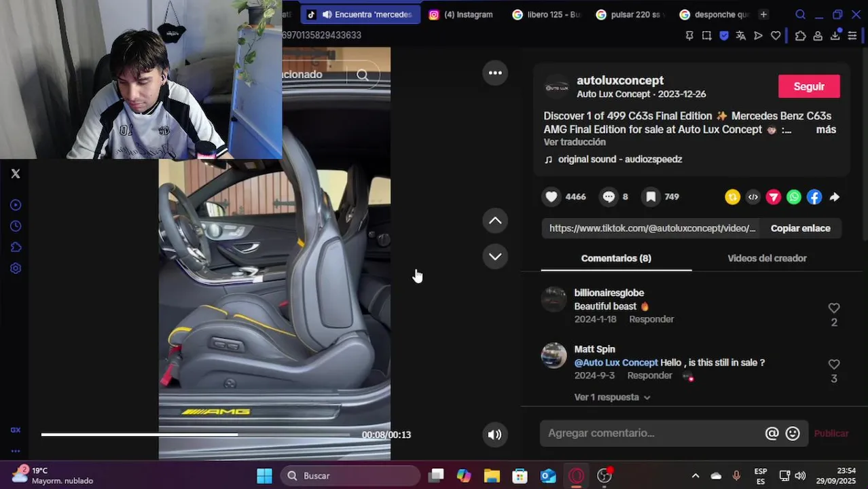The width and height of the screenshot is (868, 489).
Task: Click the yellow repost icon
Action: (732, 197)
